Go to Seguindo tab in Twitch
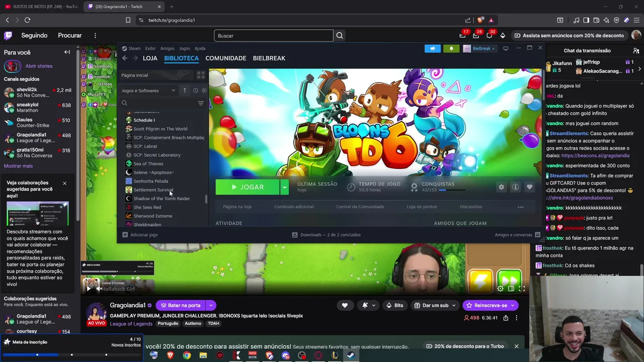This screenshot has width=644, height=362. [x=34, y=35]
